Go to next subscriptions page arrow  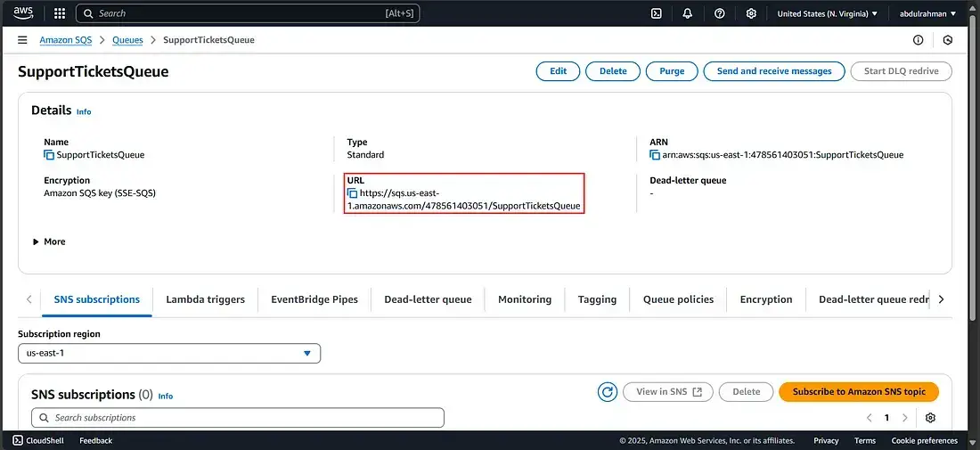(904, 418)
